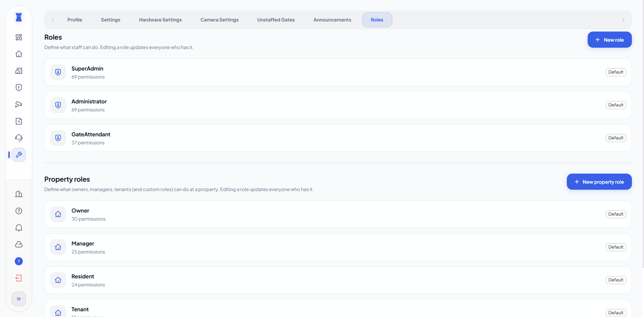Open the Resident property role

pos(338,280)
